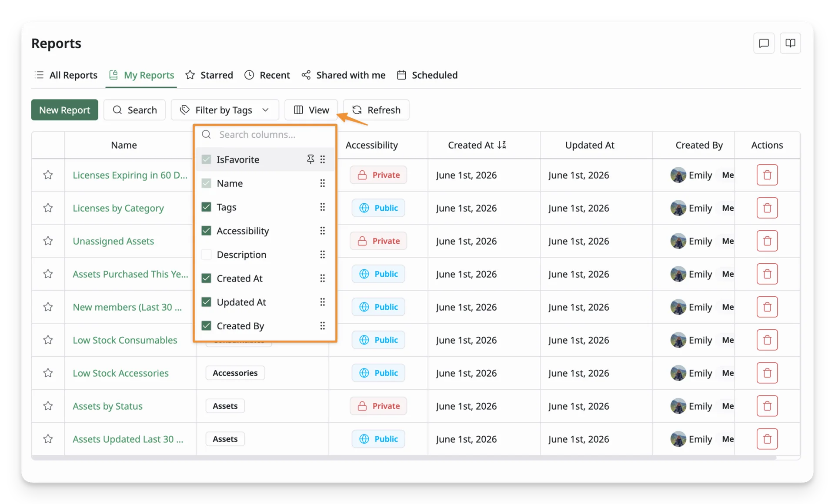Star the Licenses Expiring in 60 D... report
Viewport: 835px width, 504px height.
48,175
